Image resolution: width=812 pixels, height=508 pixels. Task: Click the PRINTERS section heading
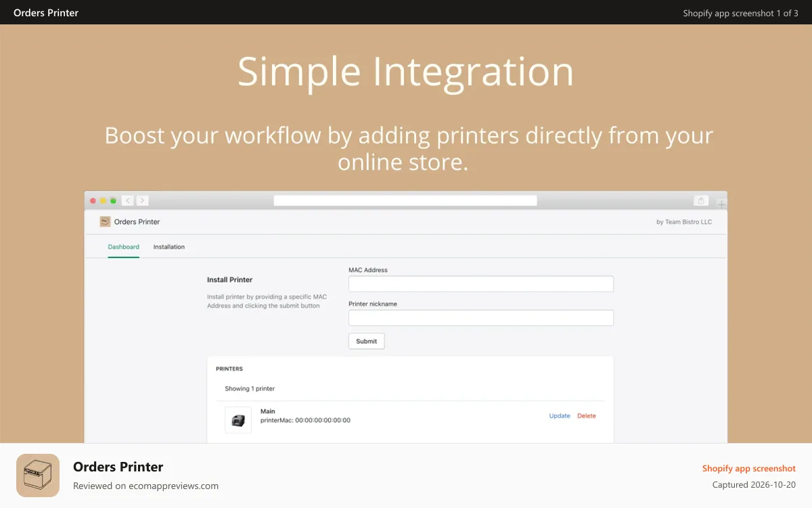pyautogui.click(x=229, y=369)
